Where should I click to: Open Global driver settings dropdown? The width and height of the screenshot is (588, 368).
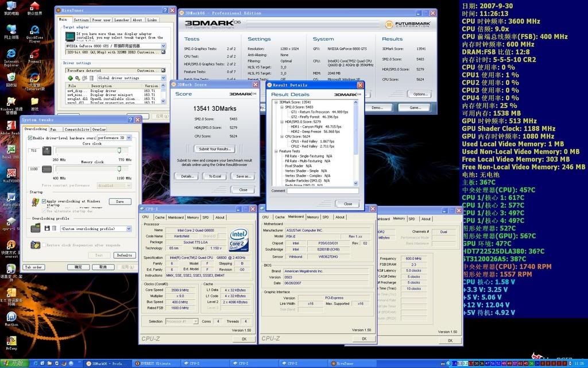click(x=163, y=78)
